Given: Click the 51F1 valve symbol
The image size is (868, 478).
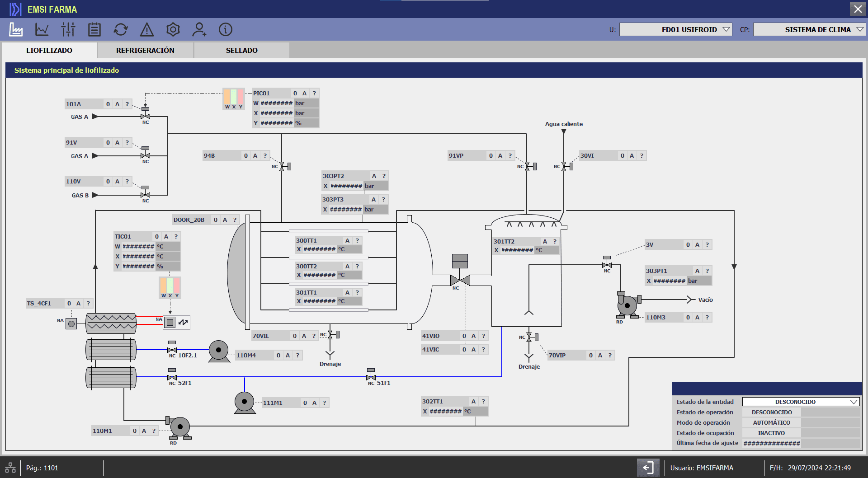Looking at the screenshot, I should pos(371,375).
